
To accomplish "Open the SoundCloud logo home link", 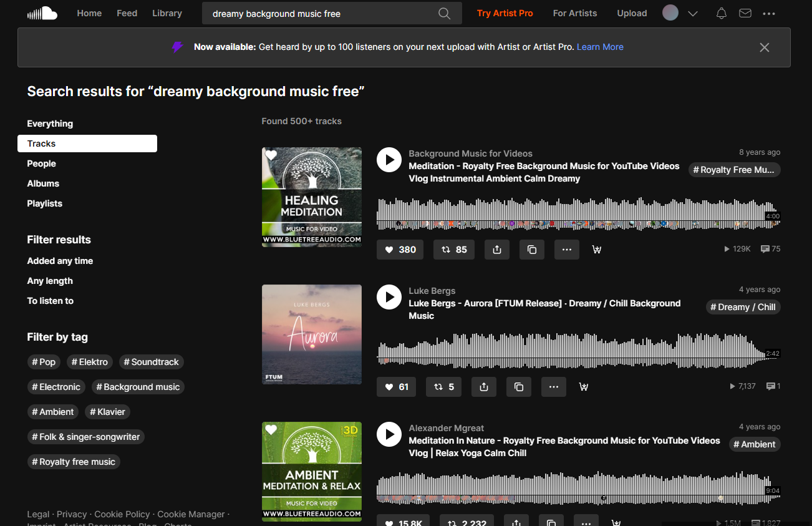I will click(x=42, y=13).
